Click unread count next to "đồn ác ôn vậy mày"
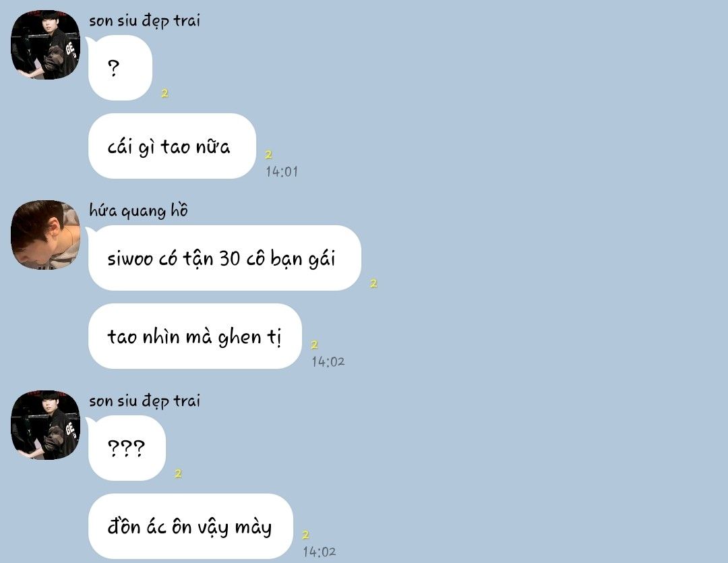728x563 pixels. [x=305, y=535]
